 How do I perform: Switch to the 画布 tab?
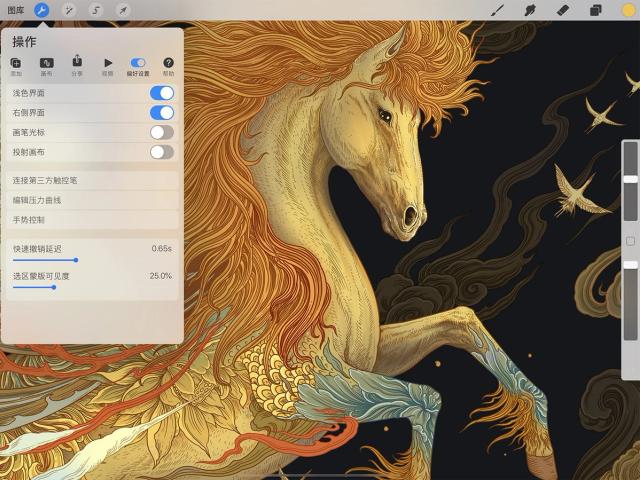pos(47,67)
